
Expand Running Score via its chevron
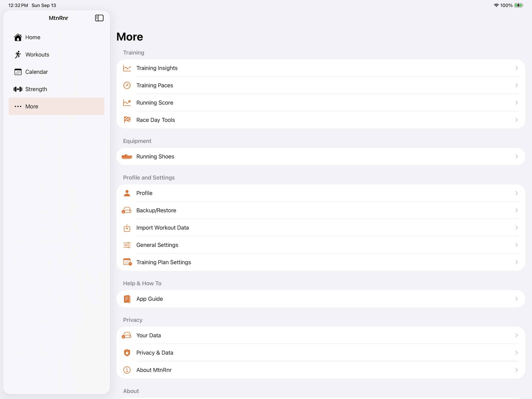(516, 103)
